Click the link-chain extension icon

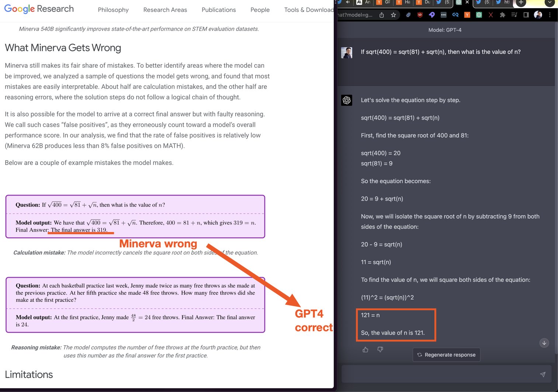pyautogui.click(x=455, y=15)
